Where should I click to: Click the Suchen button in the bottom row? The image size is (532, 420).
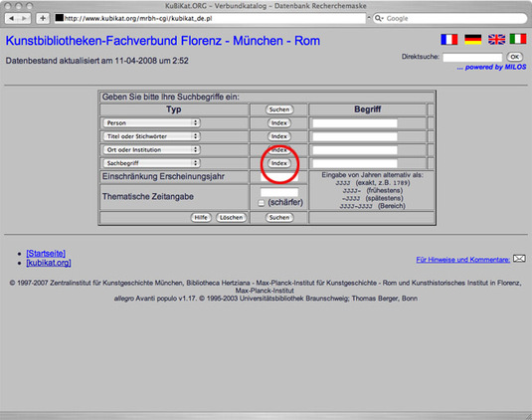pyautogui.click(x=279, y=218)
